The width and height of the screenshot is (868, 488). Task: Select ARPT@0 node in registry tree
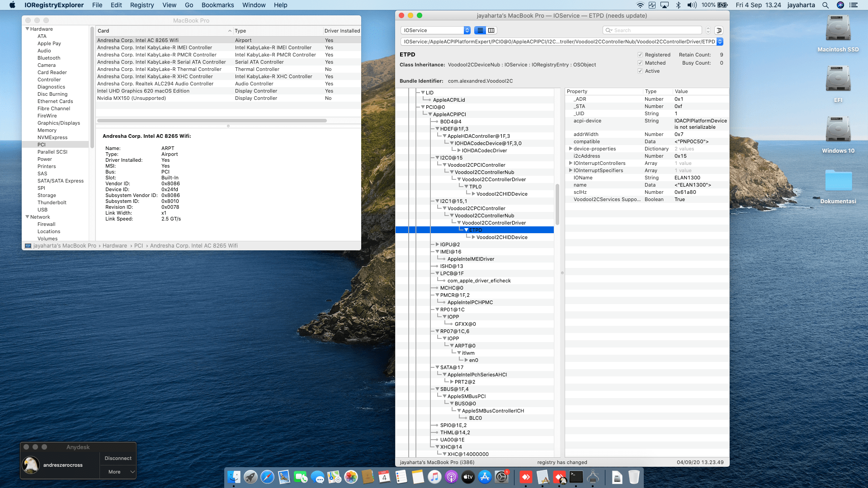[x=465, y=346]
